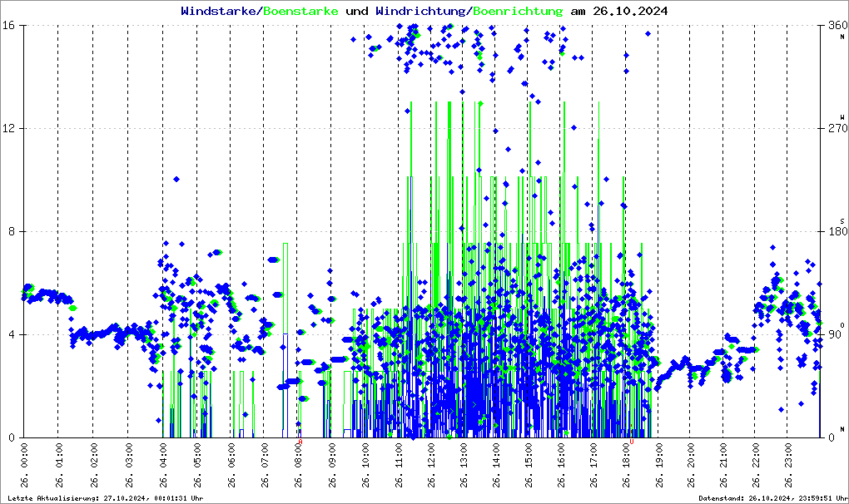849x504 pixels.
Task: Click the '26. 18:00' time axis label
Action: [x=626, y=465]
